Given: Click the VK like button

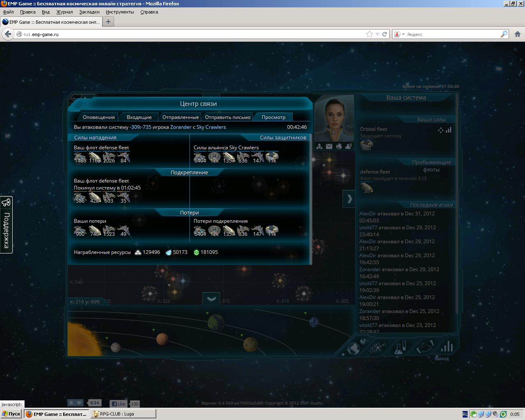Looking at the screenshot, I should tap(75, 403).
